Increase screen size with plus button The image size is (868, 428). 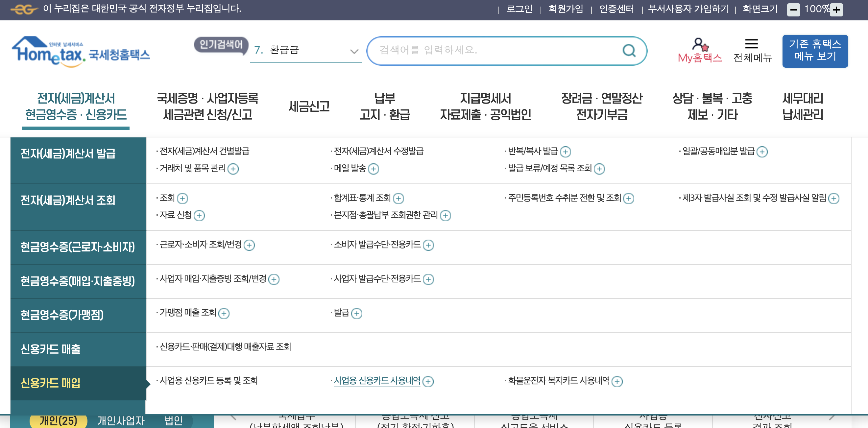[x=836, y=10]
